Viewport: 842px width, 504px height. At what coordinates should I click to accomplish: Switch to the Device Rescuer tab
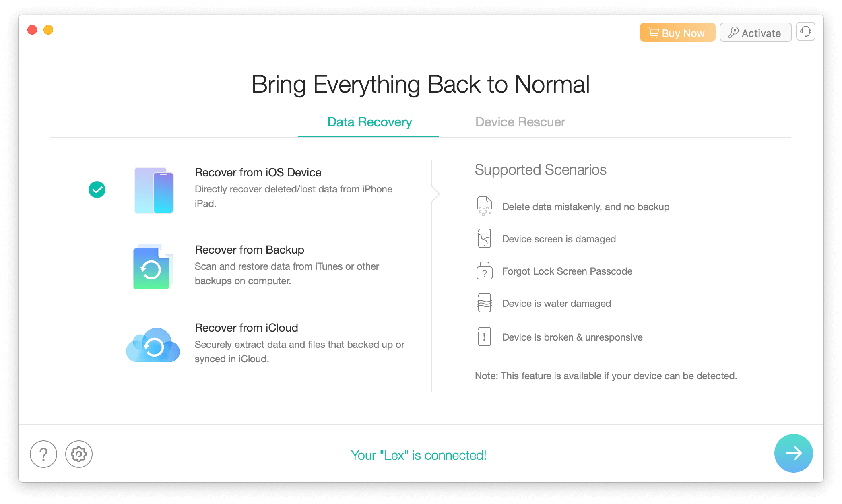tap(520, 122)
